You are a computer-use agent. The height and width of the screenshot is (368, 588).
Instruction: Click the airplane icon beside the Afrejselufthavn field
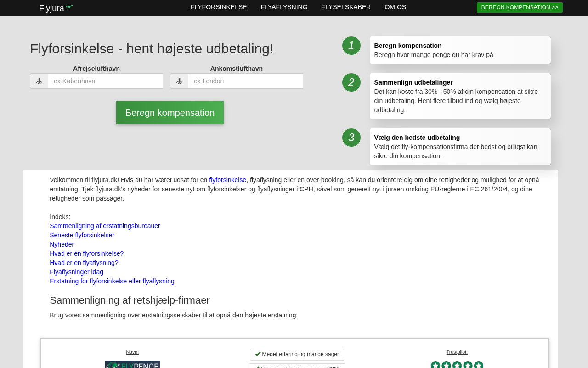point(39,81)
